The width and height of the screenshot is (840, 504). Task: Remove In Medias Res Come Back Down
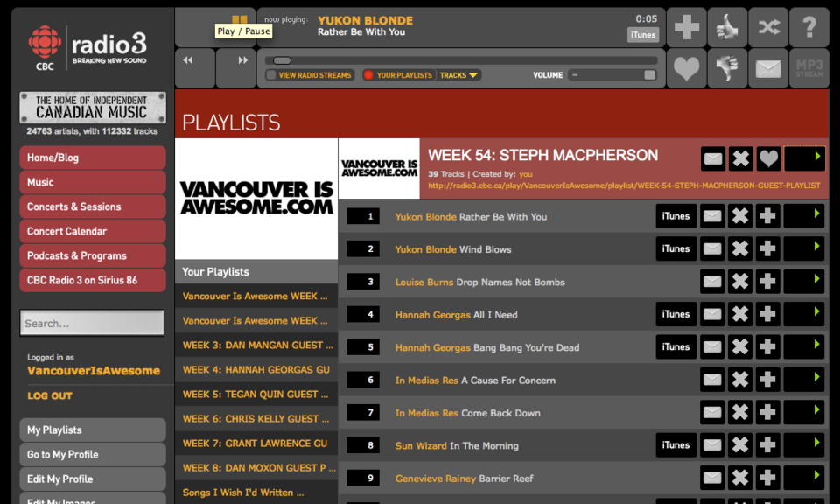(x=740, y=412)
